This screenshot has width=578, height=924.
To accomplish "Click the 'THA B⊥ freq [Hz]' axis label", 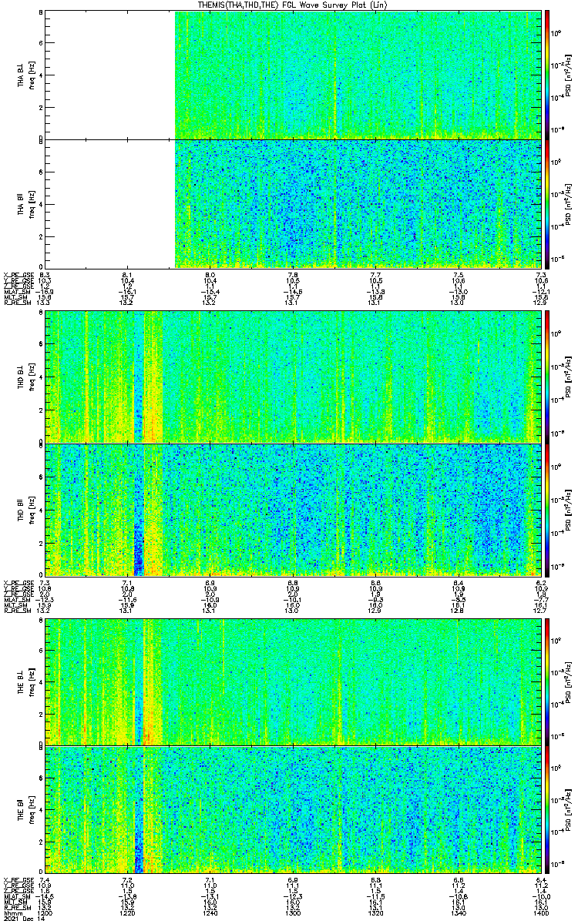I will 25,75.
